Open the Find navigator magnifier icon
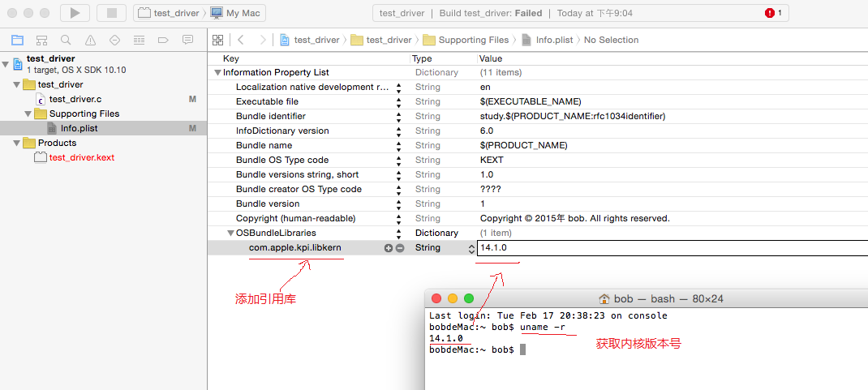This screenshot has height=390, width=868. pyautogui.click(x=66, y=40)
